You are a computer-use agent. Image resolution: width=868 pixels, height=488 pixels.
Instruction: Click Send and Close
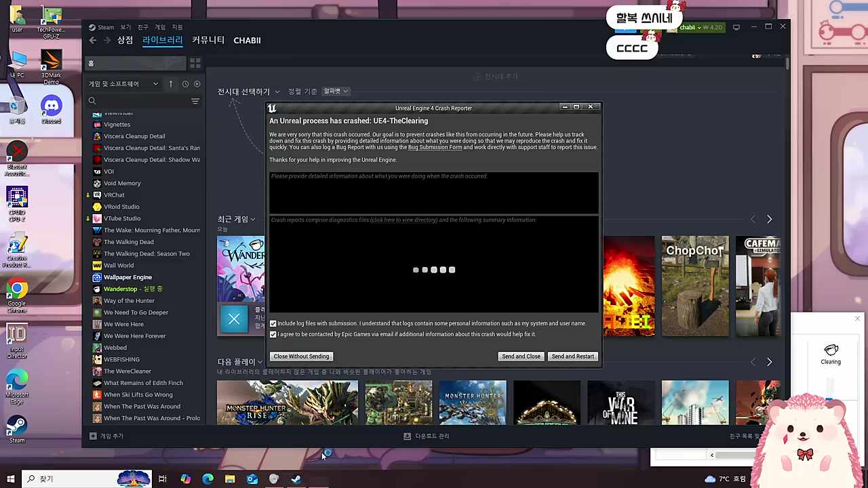[x=521, y=357]
